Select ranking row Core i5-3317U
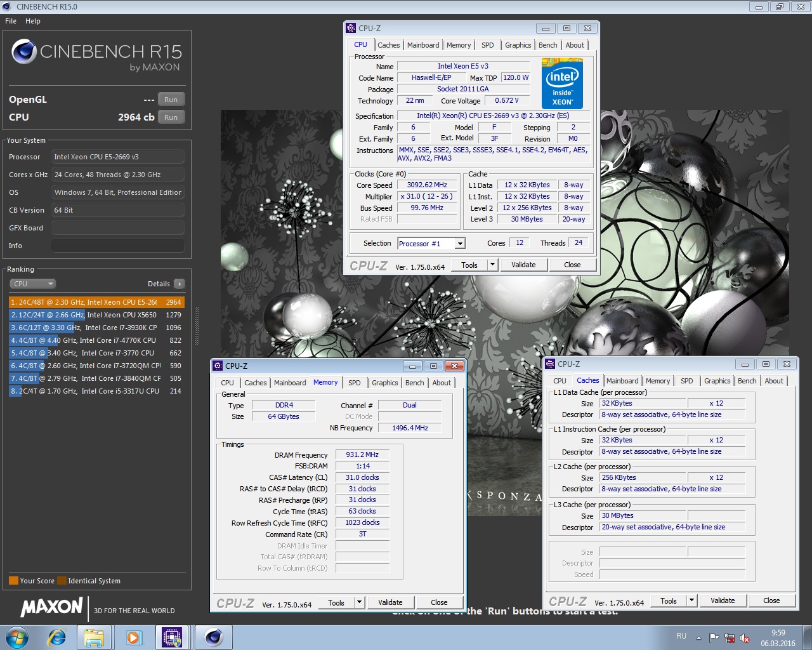Viewport: 812px width, 650px height. tap(96, 391)
